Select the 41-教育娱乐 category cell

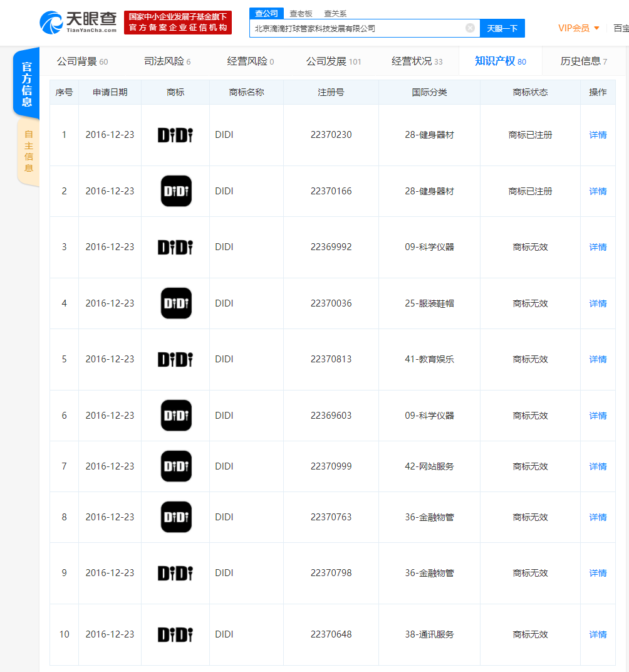pyautogui.click(x=430, y=359)
